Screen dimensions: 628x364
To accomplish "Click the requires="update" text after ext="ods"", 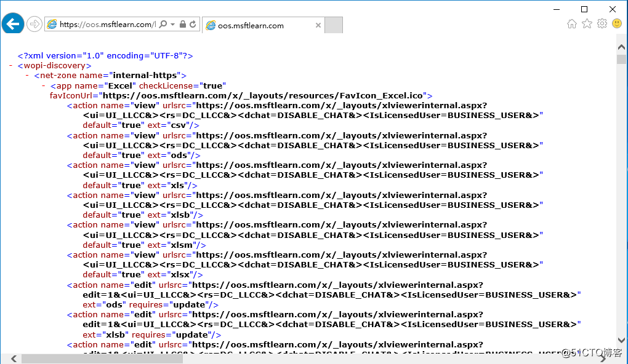I will tap(169, 305).
